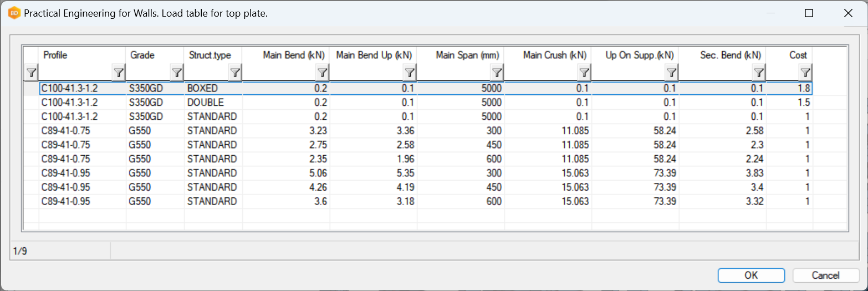Viewport: 868px width, 291px height.
Task: Click the Profile filter input field
Action: [x=76, y=72]
